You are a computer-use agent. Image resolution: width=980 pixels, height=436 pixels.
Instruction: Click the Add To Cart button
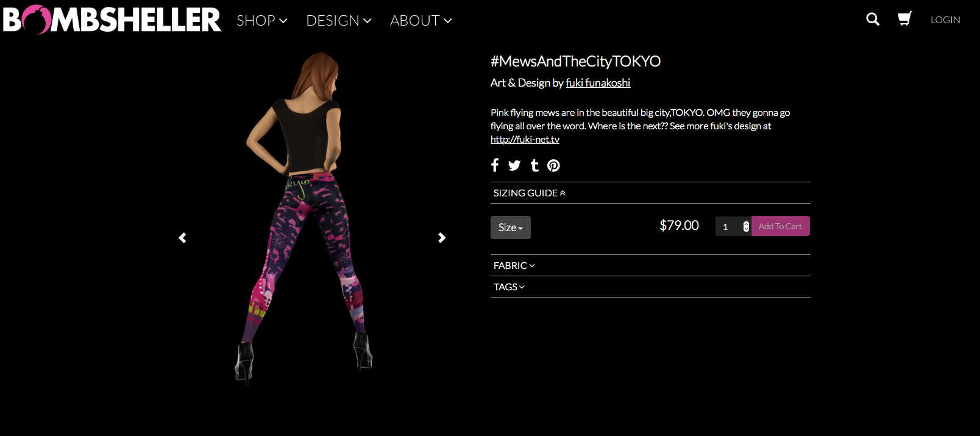coord(780,226)
